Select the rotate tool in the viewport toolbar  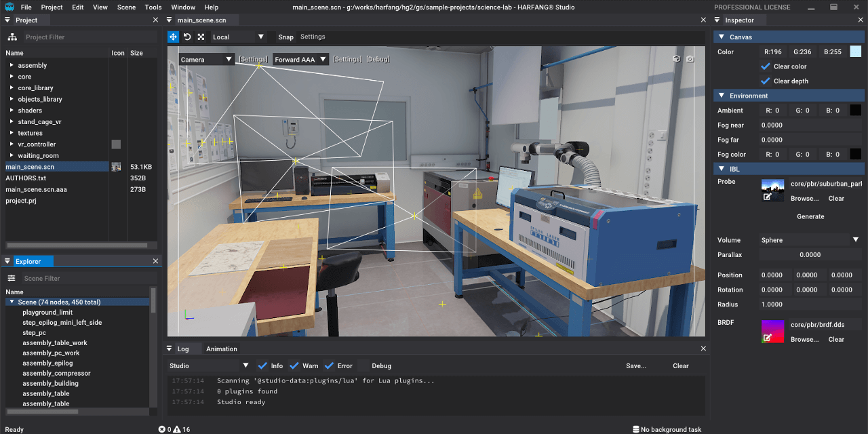tap(187, 37)
